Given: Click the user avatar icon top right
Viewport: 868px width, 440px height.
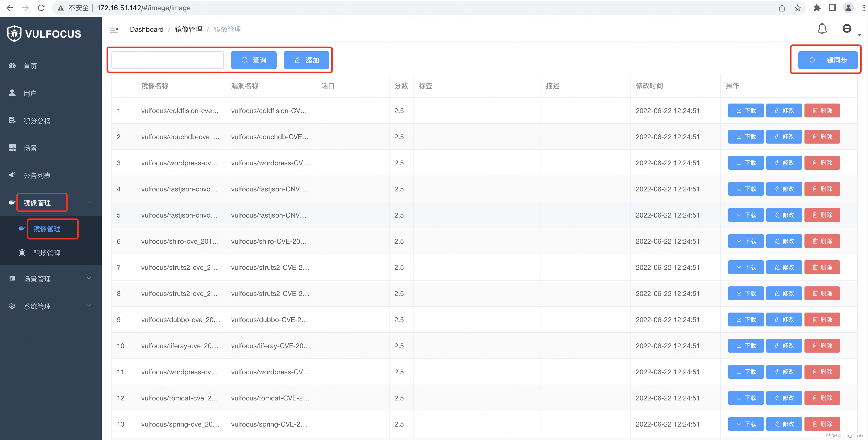Looking at the screenshot, I should [x=847, y=29].
